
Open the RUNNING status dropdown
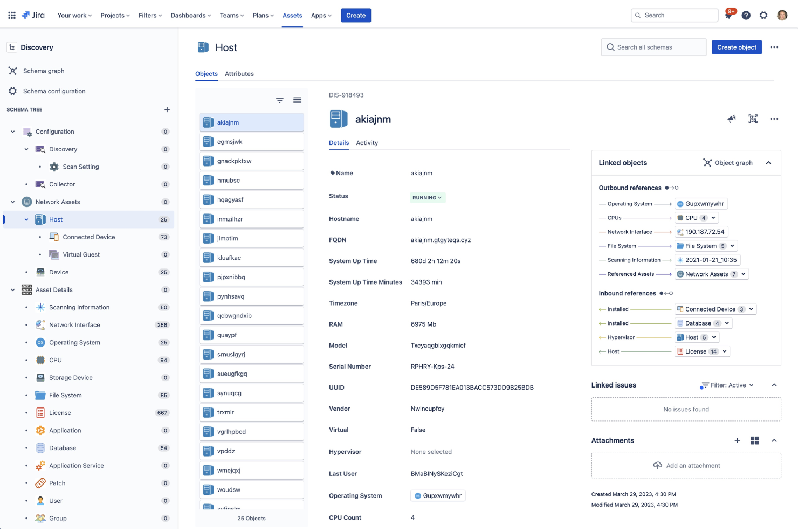pos(427,197)
